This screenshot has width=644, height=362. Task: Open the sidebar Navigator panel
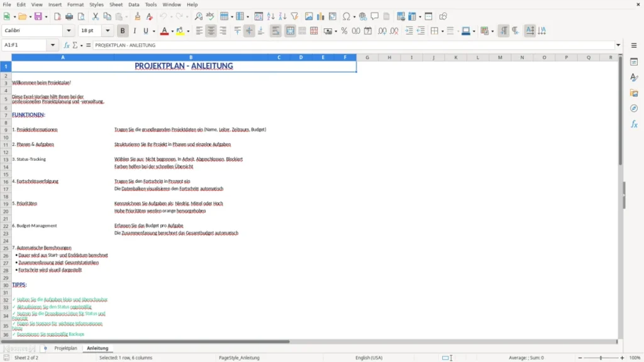(634, 108)
